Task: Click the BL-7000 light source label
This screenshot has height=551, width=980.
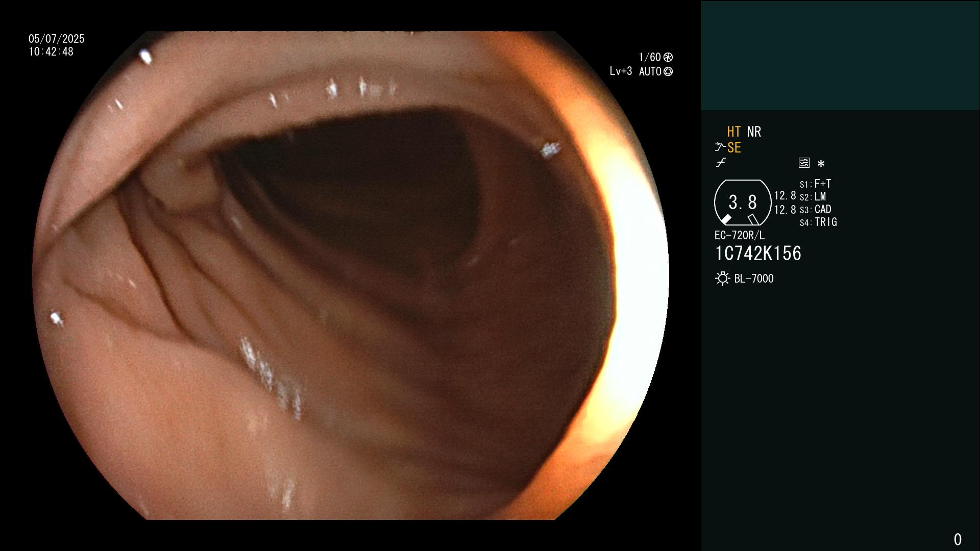Action: 754,279
